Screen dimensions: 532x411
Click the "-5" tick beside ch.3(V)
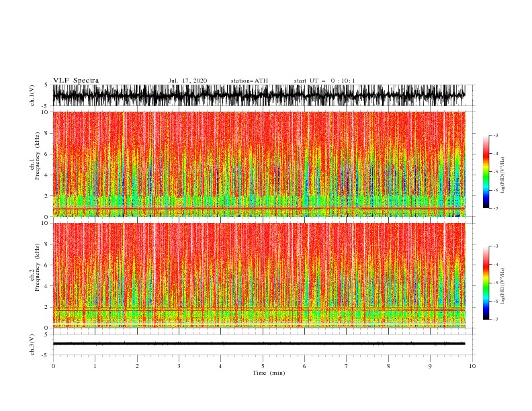tap(46, 355)
